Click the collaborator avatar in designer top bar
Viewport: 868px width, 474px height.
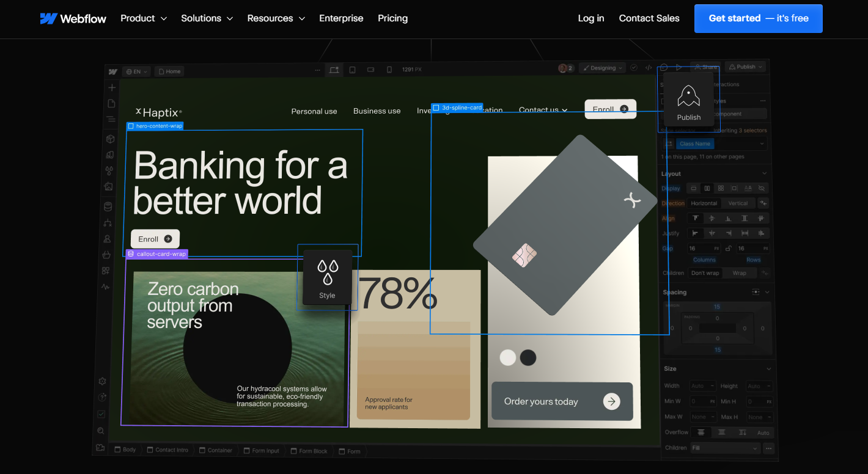pyautogui.click(x=562, y=68)
